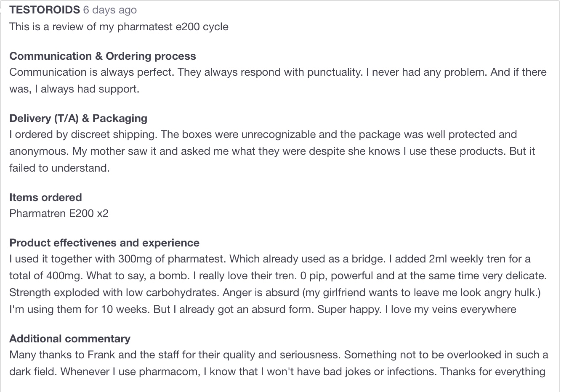Click the 'Additional commentary' heading

coord(70,339)
